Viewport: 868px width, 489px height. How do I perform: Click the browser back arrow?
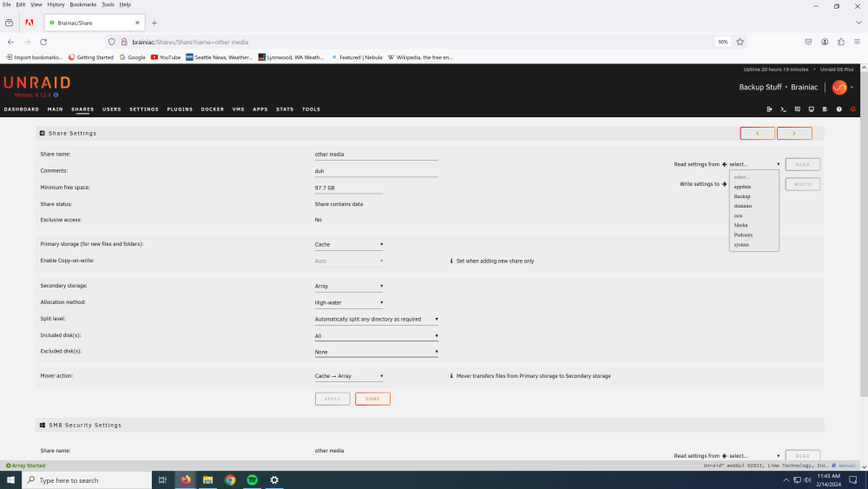pos(10,42)
